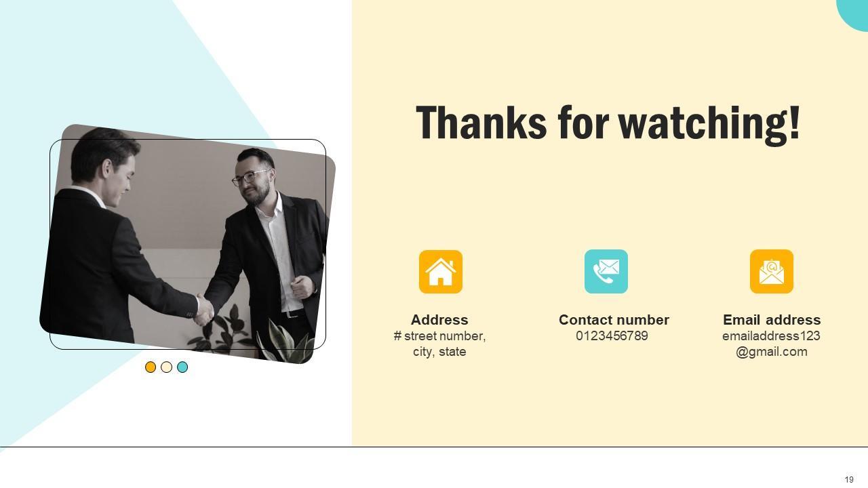Select the teal phone and envelope icon
Viewport: 868px width, 488px height.
point(606,272)
